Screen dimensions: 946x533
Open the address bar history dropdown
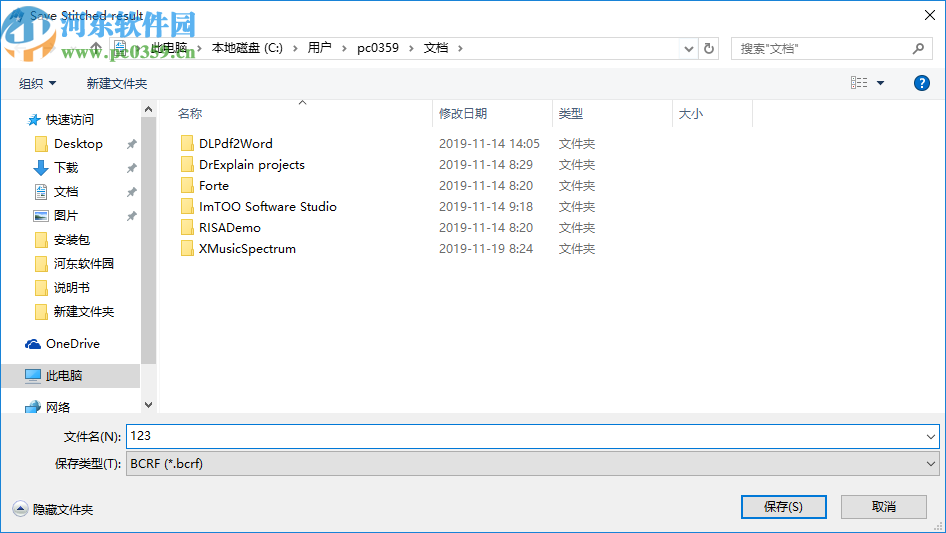coord(688,49)
